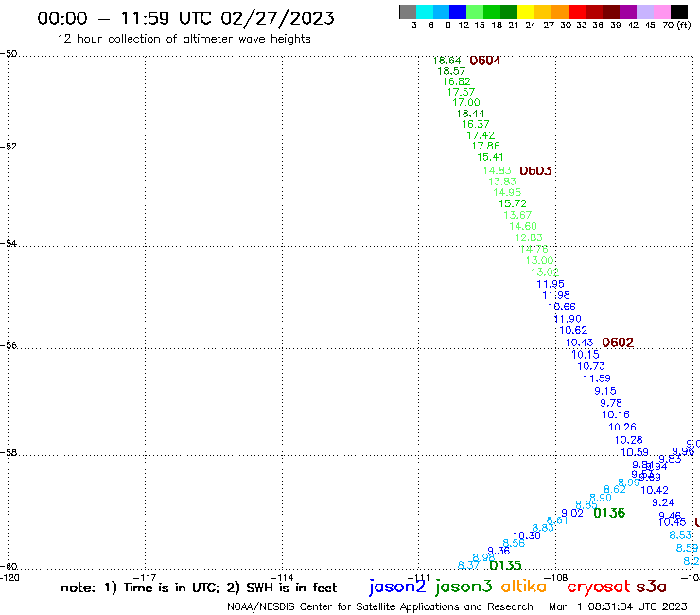Click the wave height value '11.95'

click(x=551, y=284)
